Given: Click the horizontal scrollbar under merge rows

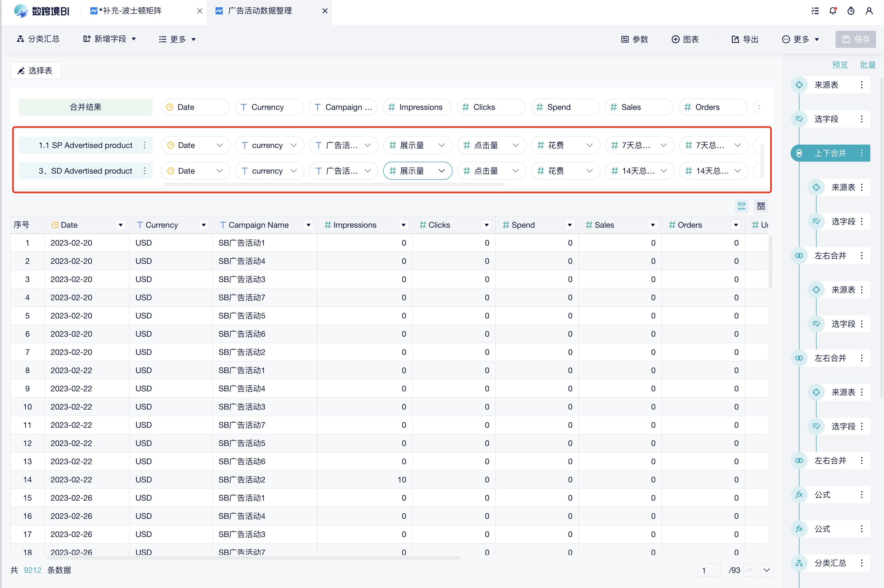Looking at the screenshot, I should (334, 184).
